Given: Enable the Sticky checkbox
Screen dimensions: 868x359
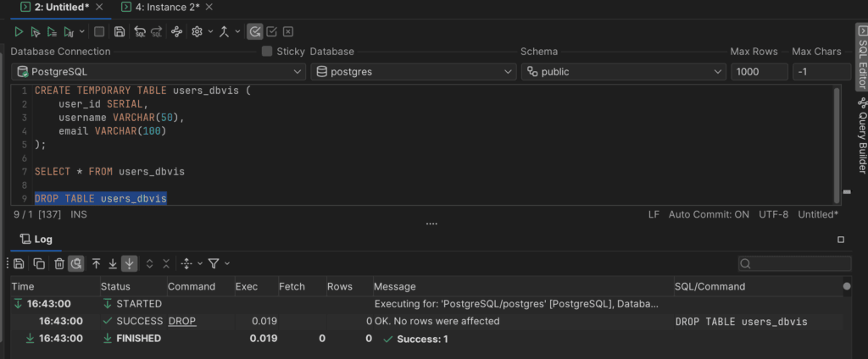Looking at the screenshot, I should (x=267, y=52).
